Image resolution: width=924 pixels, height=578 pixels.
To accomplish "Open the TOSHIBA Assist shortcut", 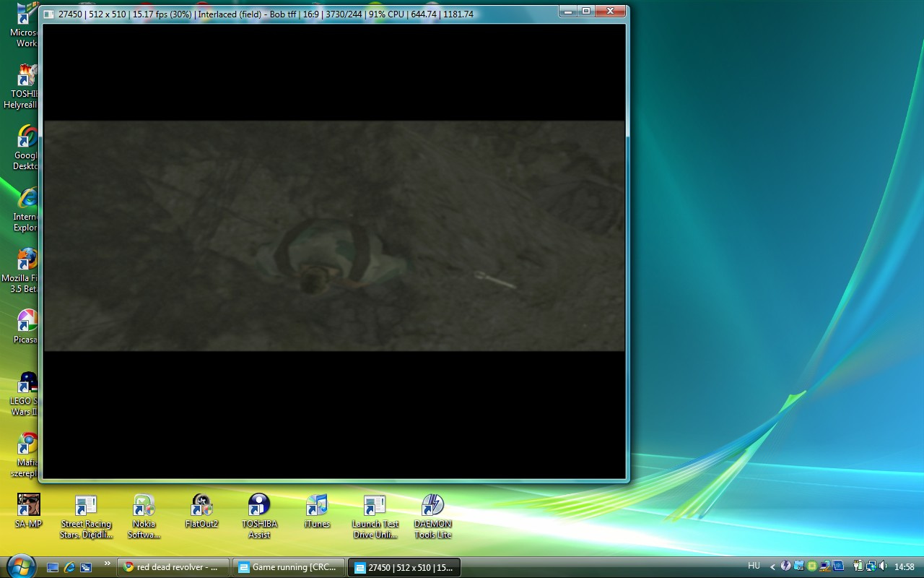I will click(x=259, y=517).
